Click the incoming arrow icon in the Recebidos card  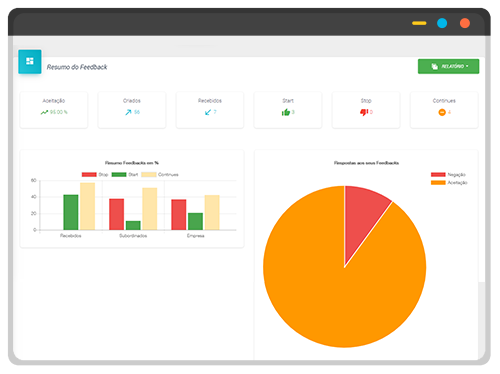[x=208, y=112]
